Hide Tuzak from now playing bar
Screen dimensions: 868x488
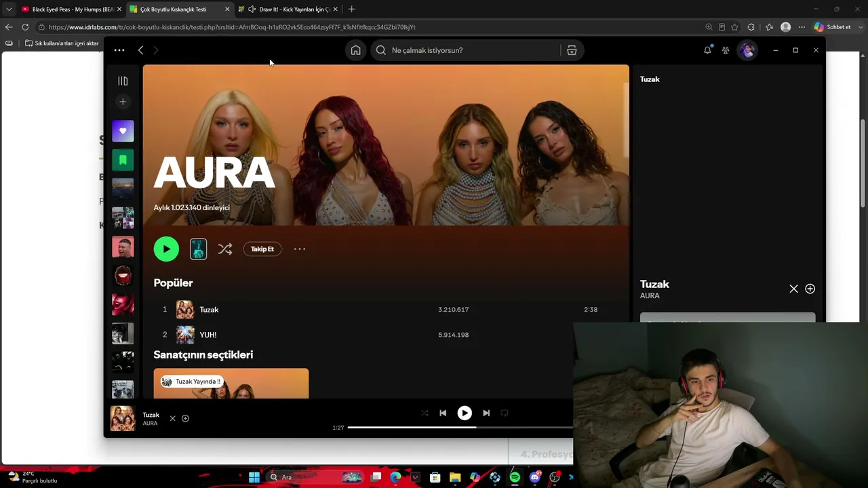172,418
